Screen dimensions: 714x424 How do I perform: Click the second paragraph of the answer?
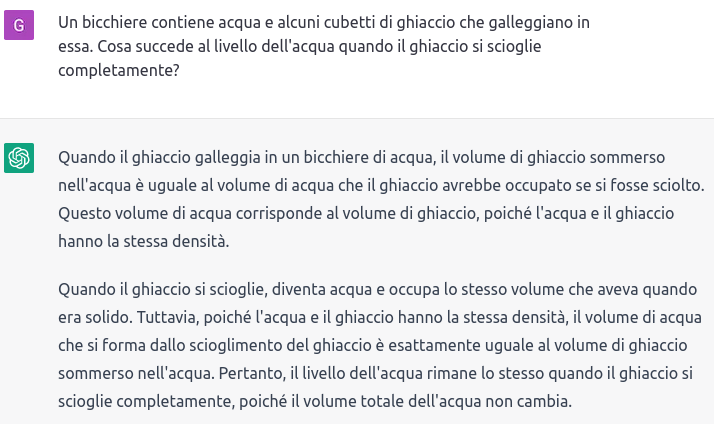tap(380, 345)
